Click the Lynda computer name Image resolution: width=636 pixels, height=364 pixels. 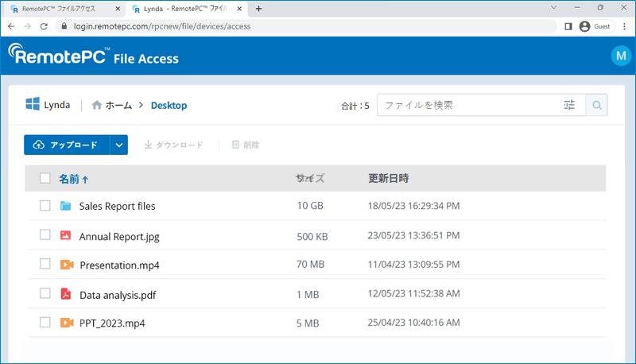56,105
